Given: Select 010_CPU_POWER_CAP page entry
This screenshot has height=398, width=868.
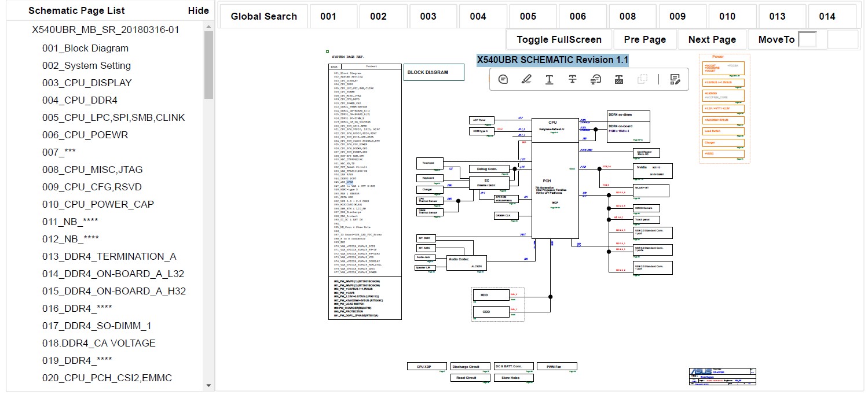Looking at the screenshot, I should coord(98,204).
